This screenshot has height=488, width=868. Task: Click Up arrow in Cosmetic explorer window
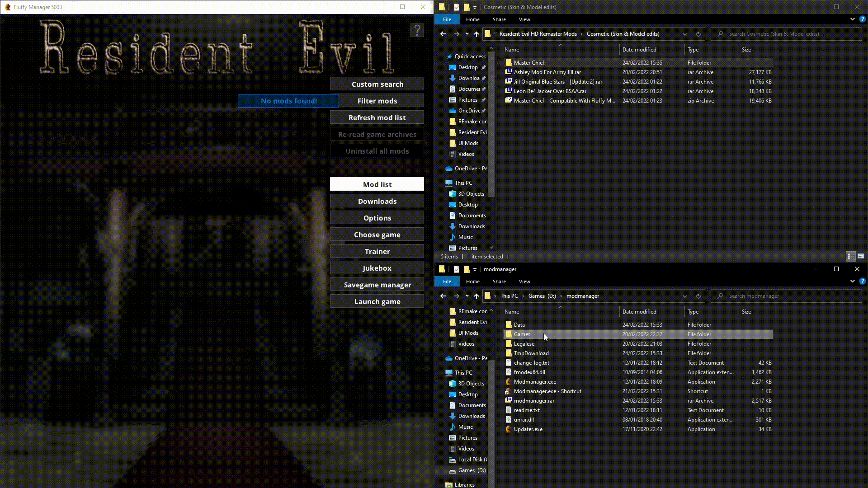click(x=476, y=34)
